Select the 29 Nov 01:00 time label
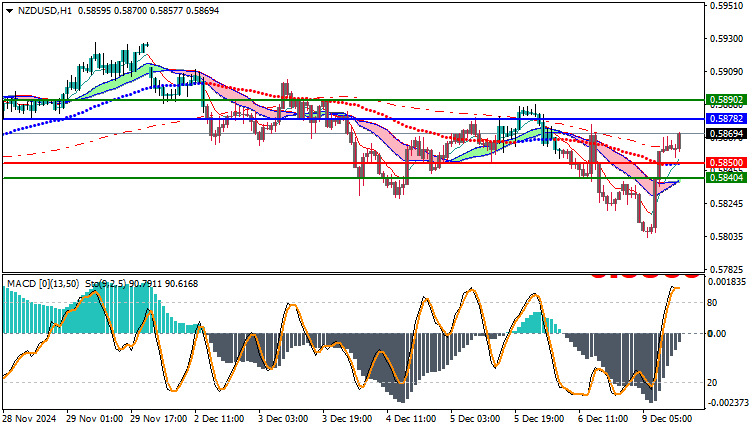 pos(93,419)
